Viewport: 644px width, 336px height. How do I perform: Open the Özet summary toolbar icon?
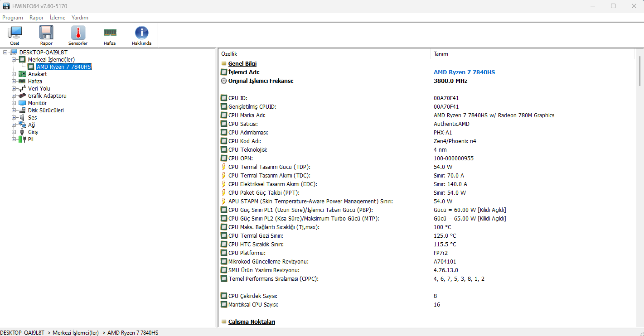click(x=15, y=33)
